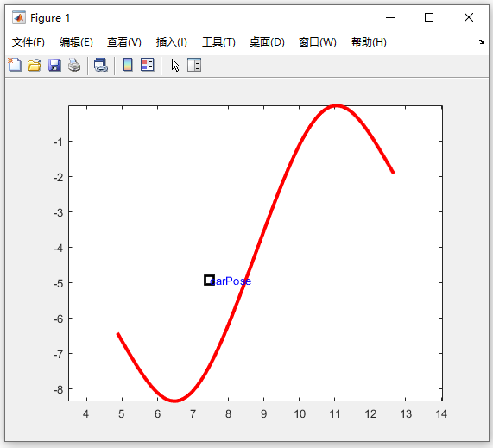493x448 pixels.
Task: Click the Open File folder icon
Action: pyautogui.click(x=35, y=65)
